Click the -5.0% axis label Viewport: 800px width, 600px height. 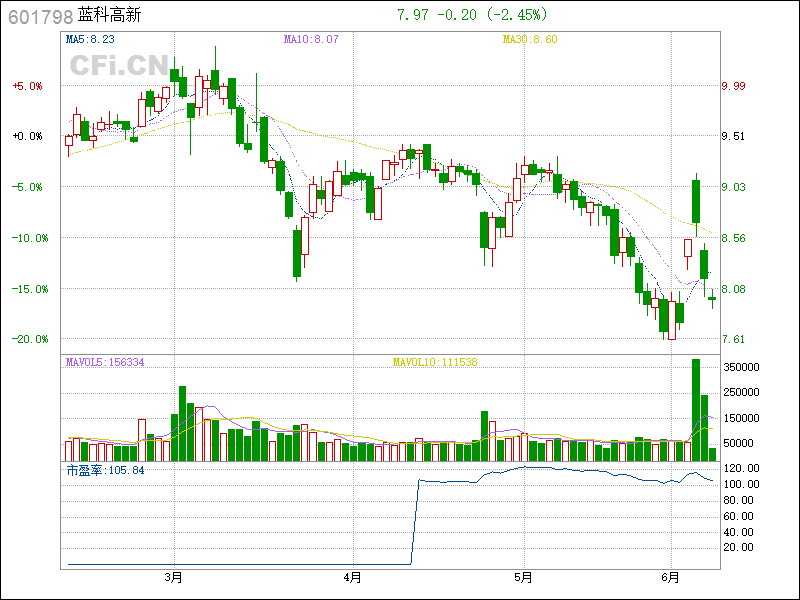point(28,187)
